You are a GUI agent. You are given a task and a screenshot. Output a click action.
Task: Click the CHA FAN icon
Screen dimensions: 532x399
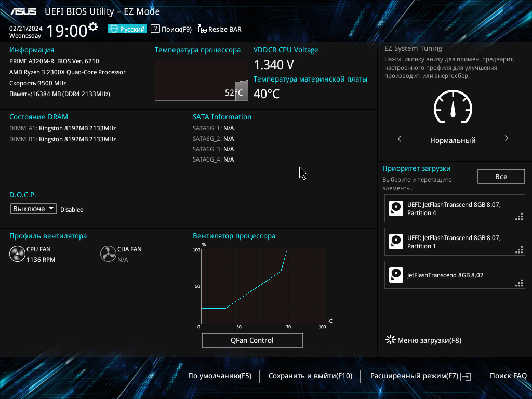tap(108, 254)
